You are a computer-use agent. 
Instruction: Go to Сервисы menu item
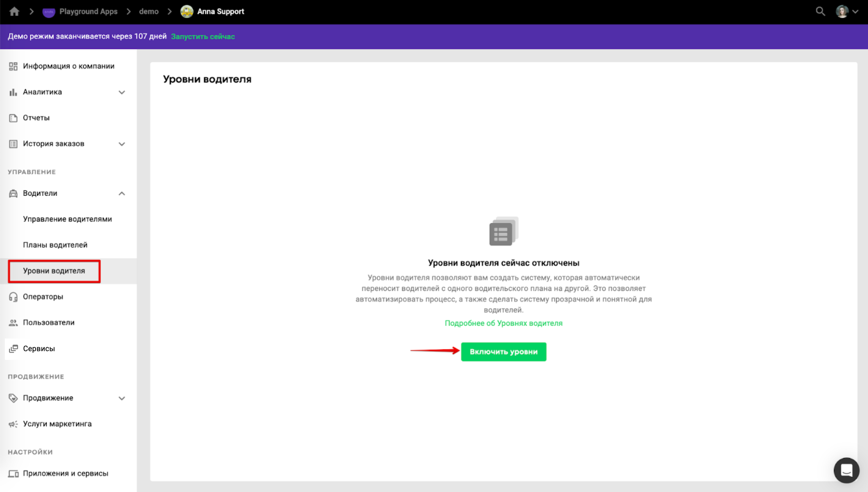(x=39, y=349)
